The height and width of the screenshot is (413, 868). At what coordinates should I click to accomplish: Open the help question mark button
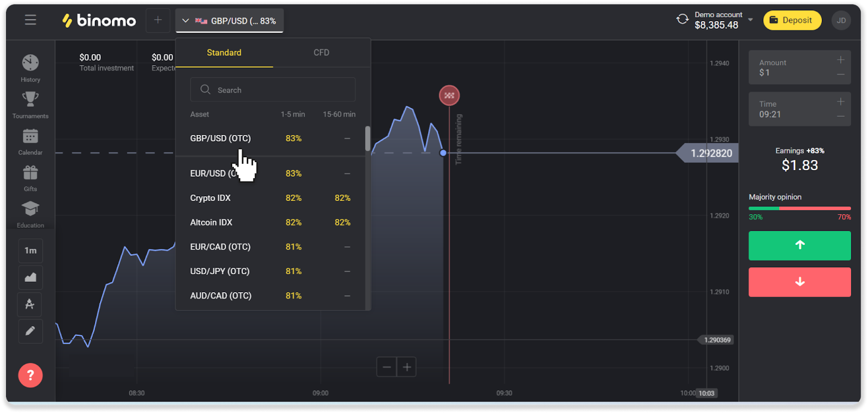pos(30,375)
